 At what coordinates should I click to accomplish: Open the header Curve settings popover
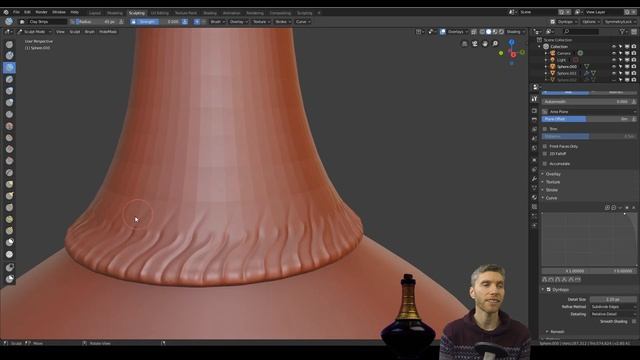click(x=302, y=22)
